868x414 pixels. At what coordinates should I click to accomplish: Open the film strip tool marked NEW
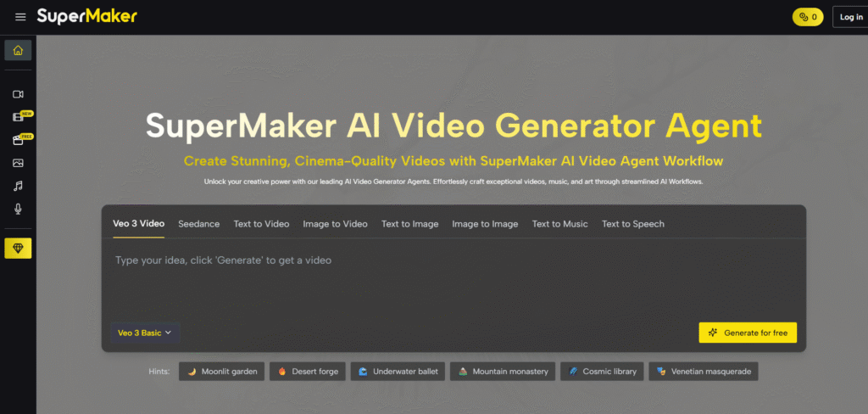tap(18, 116)
